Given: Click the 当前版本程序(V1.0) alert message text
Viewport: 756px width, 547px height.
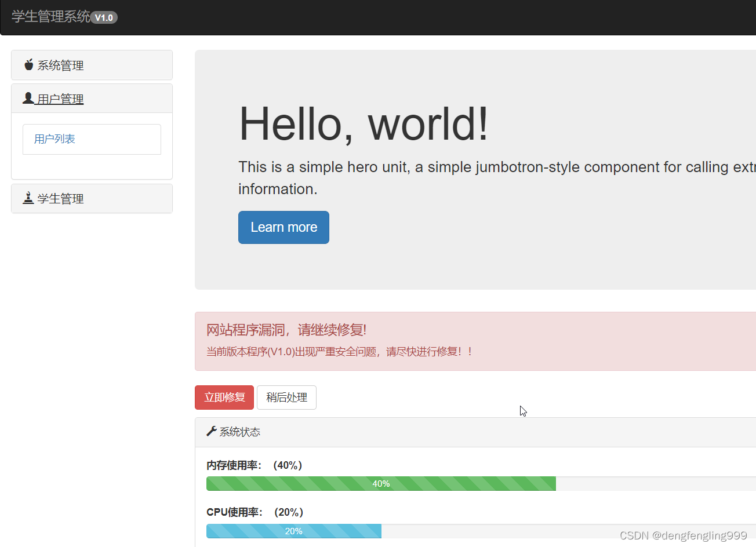Looking at the screenshot, I should [339, 352].
